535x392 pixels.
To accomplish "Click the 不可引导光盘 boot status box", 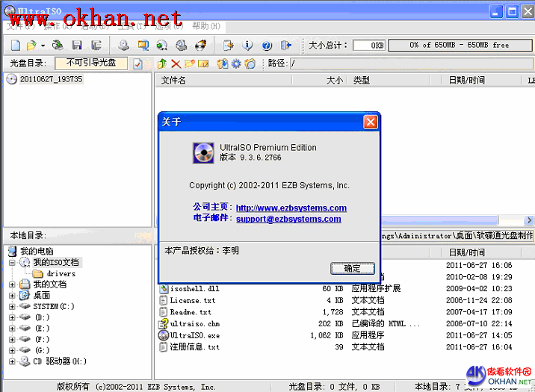I will point(91,63).
